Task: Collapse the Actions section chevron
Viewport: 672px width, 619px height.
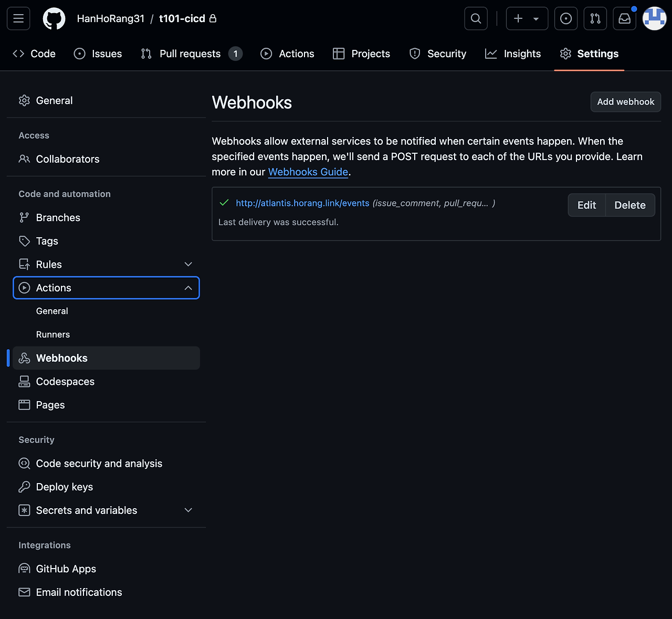Action: pyautogui.click(x=188, y=288)
